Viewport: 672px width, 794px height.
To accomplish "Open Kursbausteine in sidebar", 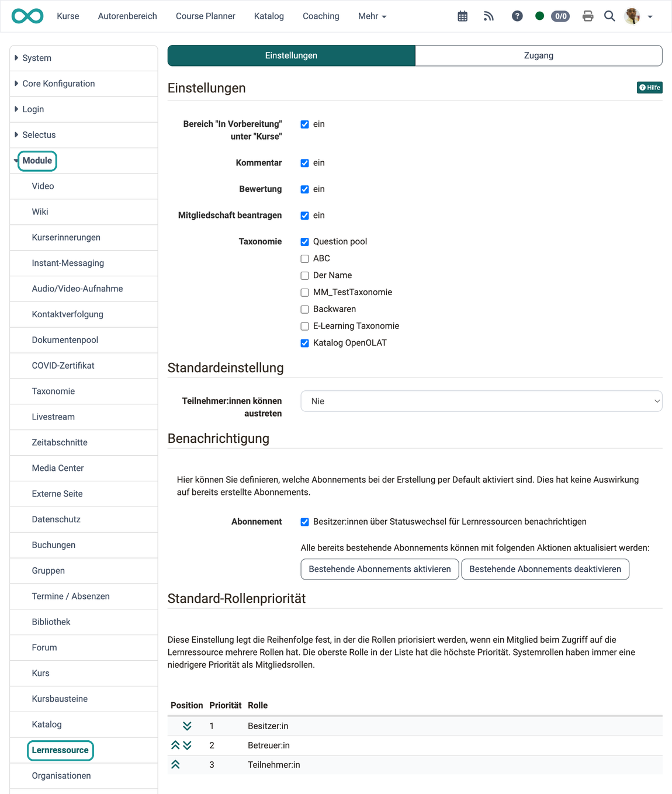I will 84,699.
